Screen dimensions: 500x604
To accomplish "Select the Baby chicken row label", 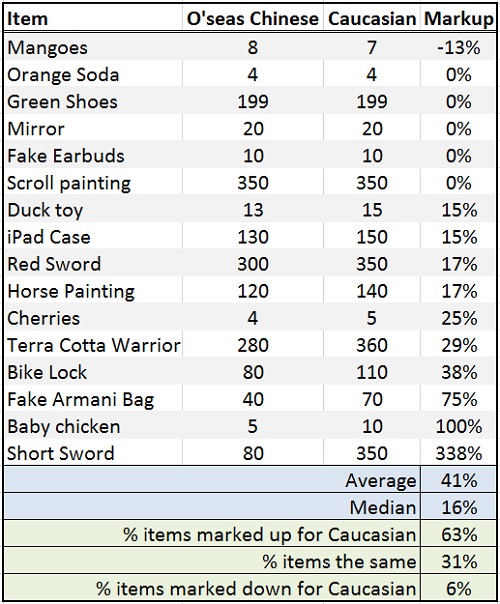I will point(93,426).
